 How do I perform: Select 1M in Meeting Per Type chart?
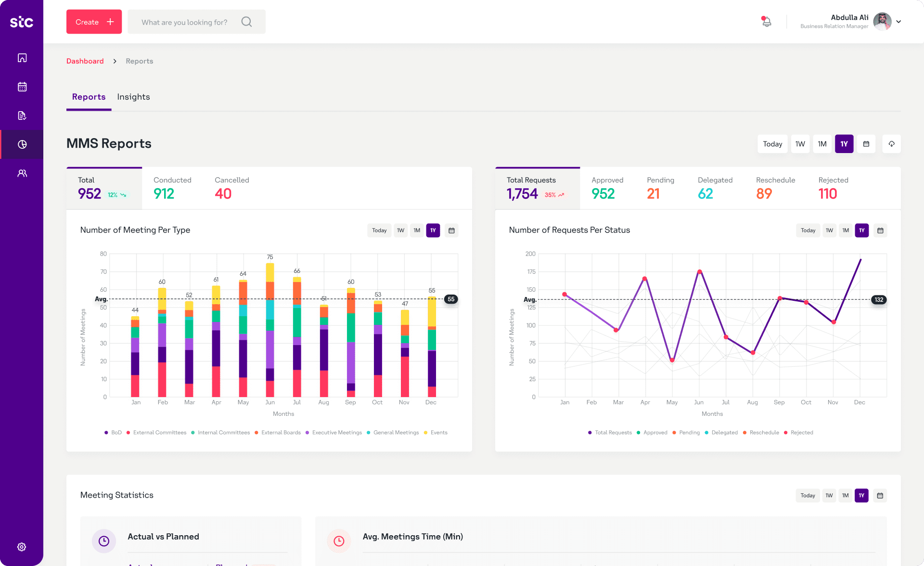(x=417, y=231)
